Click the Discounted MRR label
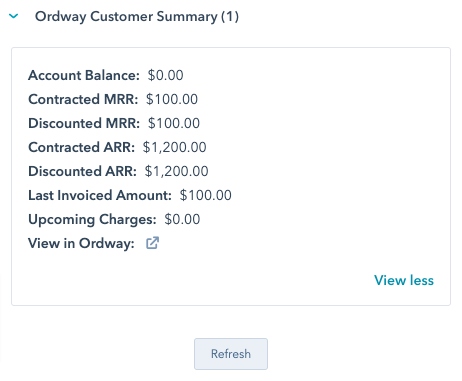 pyautogui.click(x=84, y=123)
